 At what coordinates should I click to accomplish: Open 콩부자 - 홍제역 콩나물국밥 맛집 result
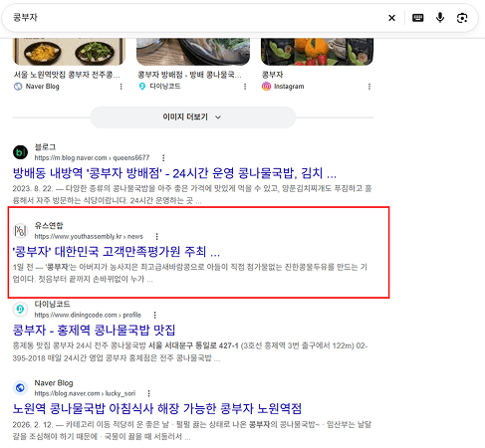point(94,330)
